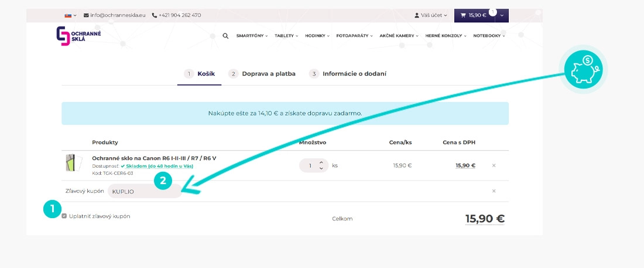The height and width of the screenshot is (268, 644).
Task: Open the site search magnifier icon
Action: point(225,36)
